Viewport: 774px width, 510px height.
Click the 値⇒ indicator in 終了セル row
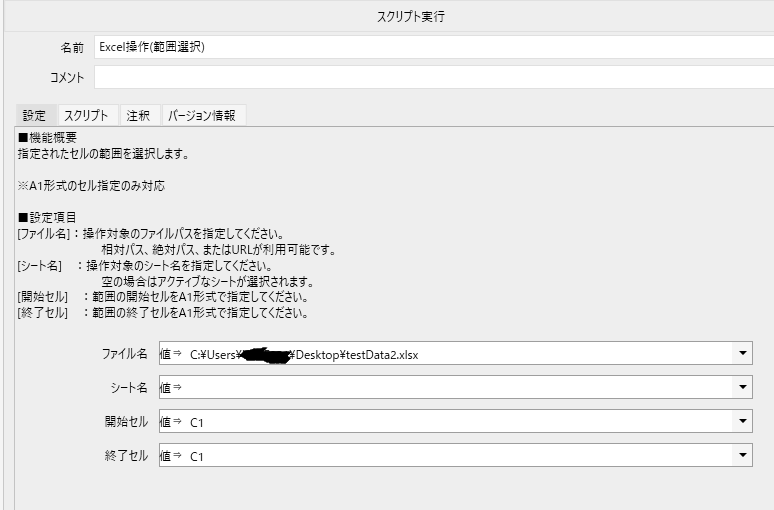[x=171, y=456]
